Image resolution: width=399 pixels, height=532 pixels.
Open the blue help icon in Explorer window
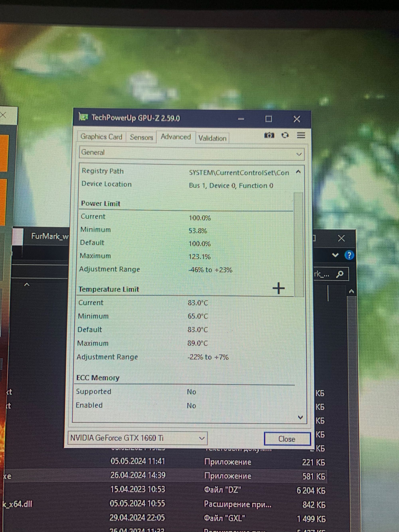(x=349, y=255)
